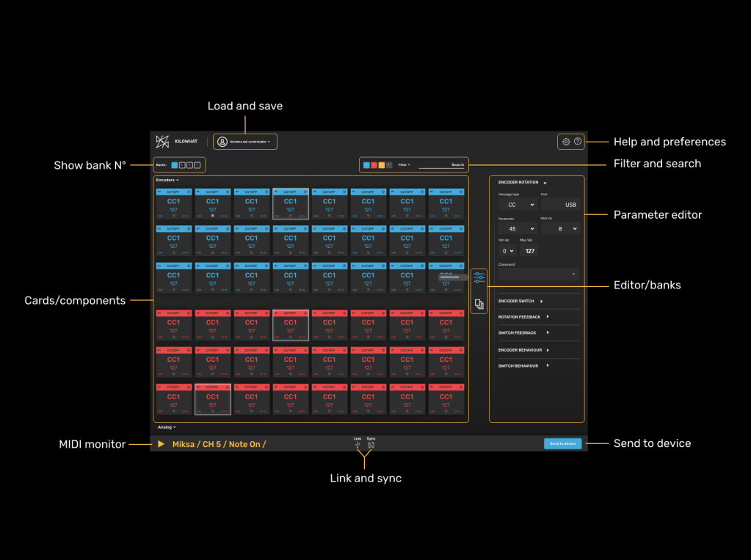
Task: Play the MIDI monitor arrow
Action: pos(161,444)
